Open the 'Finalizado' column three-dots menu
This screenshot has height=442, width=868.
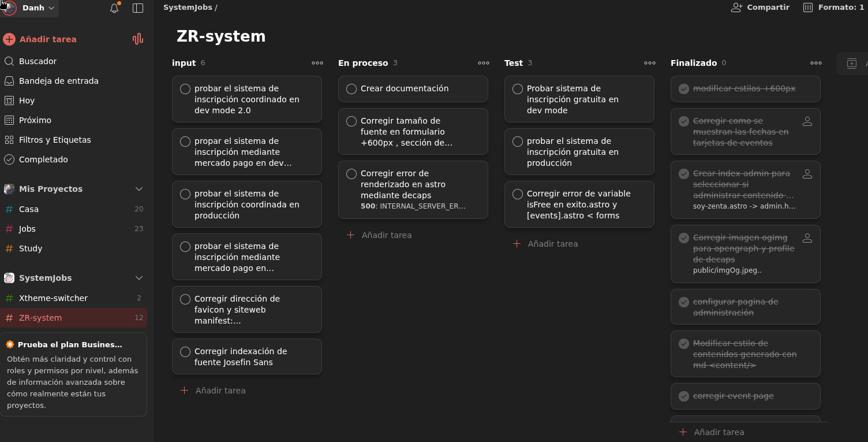pos(816,63)
